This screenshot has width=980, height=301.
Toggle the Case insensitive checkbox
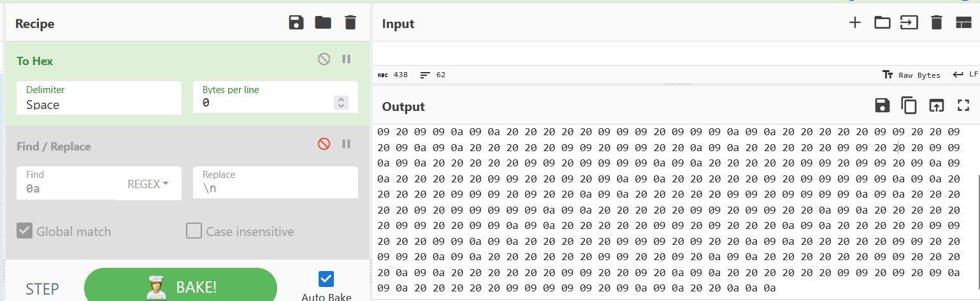pos(194,231)
